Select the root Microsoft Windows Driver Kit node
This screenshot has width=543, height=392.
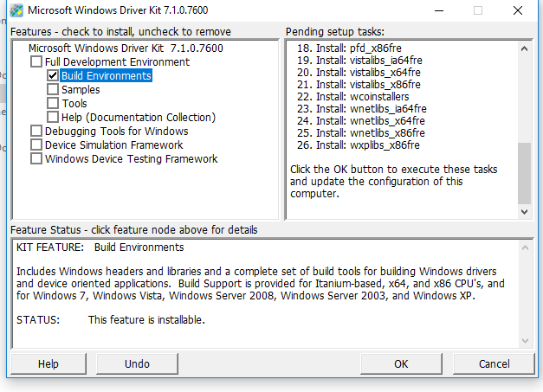tap(126, 48)
